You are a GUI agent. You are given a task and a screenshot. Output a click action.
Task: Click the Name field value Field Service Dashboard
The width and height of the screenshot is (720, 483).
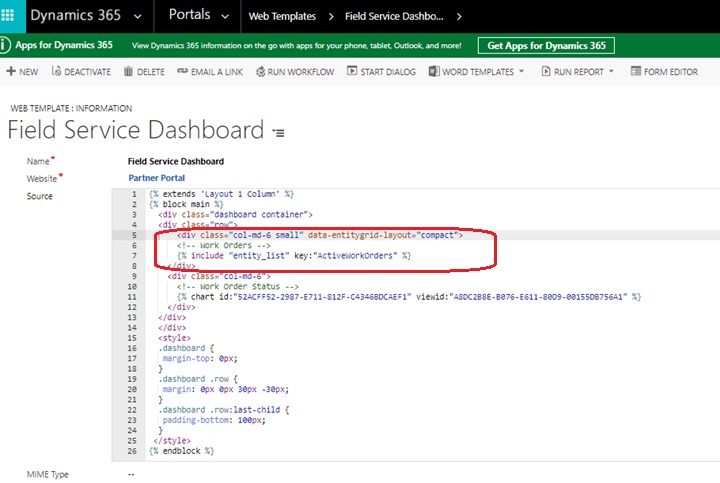(176, 161)
